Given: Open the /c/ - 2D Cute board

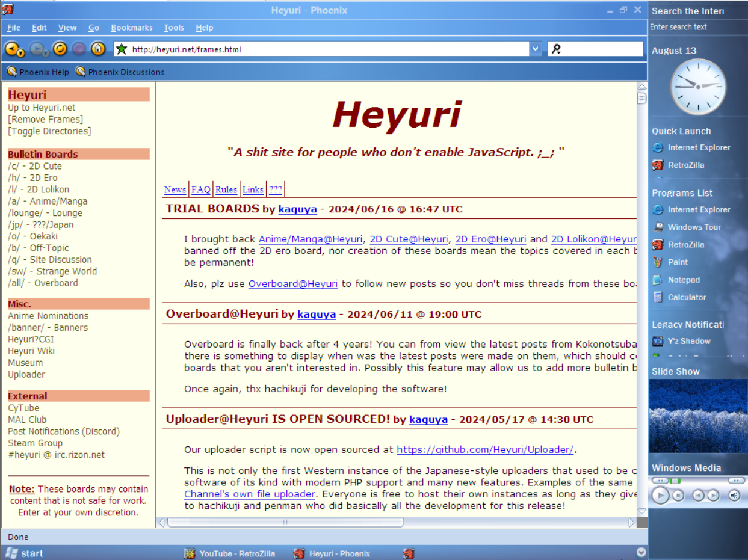Looking at the screenshot, I should pos(35,166).
